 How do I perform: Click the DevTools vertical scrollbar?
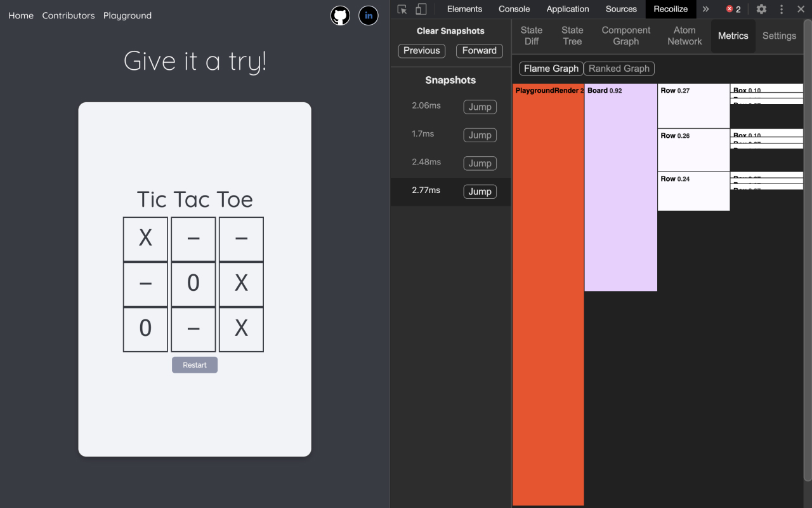[808, 250]
